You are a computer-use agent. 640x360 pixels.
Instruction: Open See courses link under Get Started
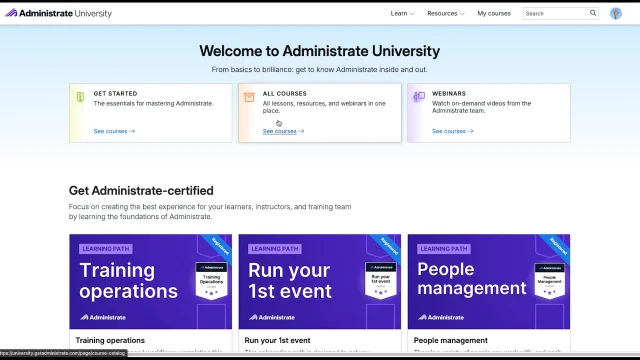pyautogui.click(x=114, y=131)
